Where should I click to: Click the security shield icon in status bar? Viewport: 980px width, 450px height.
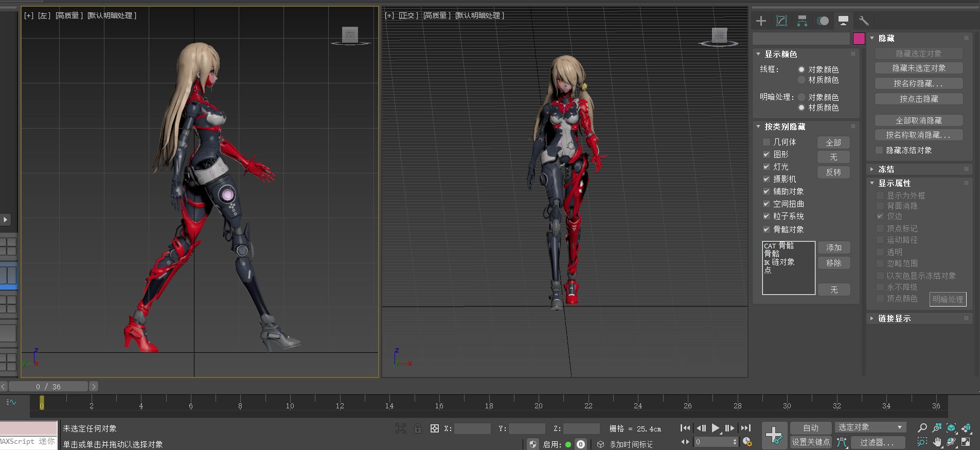pyautogui.click(x=533, y=444)
